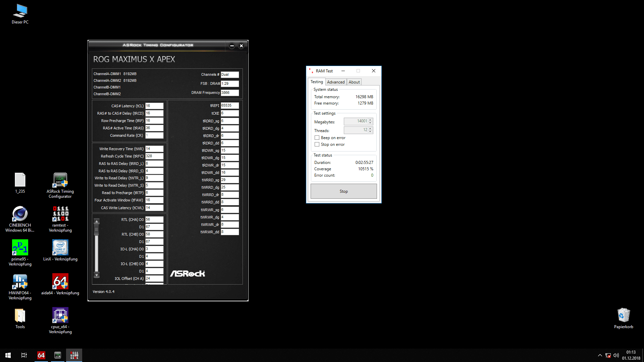The height and width of the screenshot is (362, 644).
Task: Enable the Beep on error checkbox
Action: pos(317,138)
